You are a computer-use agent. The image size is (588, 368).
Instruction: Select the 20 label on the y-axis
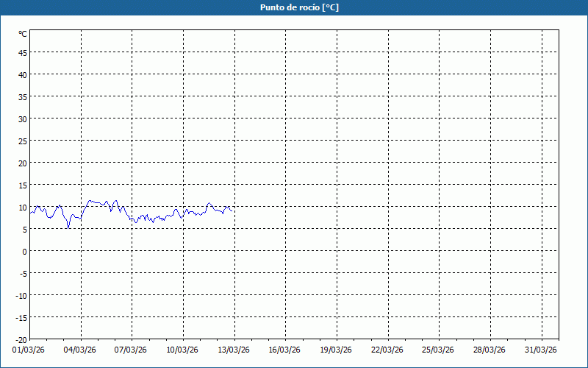(x=23, y=163)
